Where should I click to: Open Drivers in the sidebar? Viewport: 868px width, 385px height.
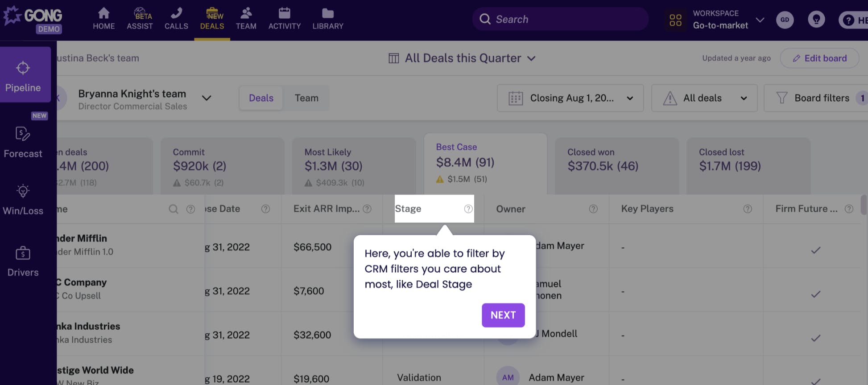tap(23, 262)
